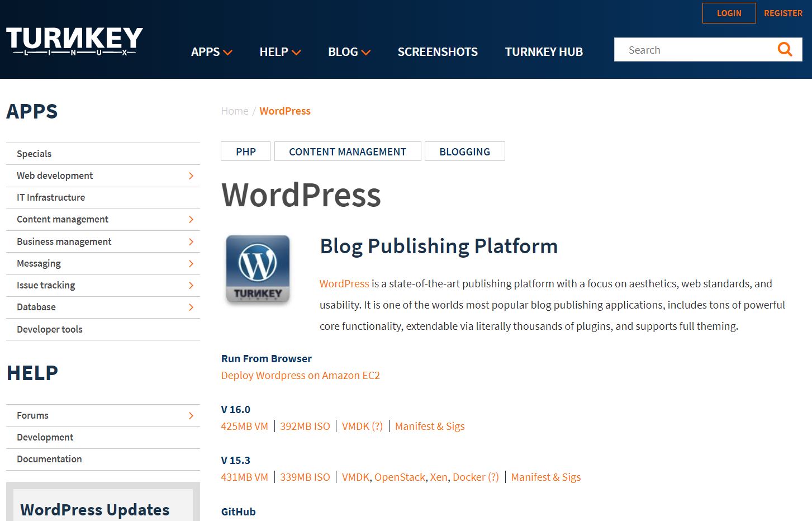Expand the APPS dropdown chevron in the header
812x521 pixels.
(x=227, y=53)
